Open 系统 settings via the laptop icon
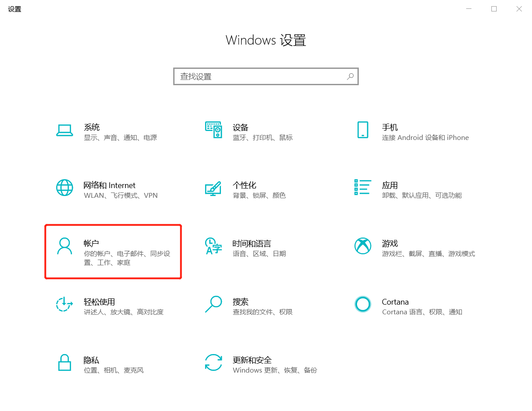532x411 pixels. click(65, 130)
